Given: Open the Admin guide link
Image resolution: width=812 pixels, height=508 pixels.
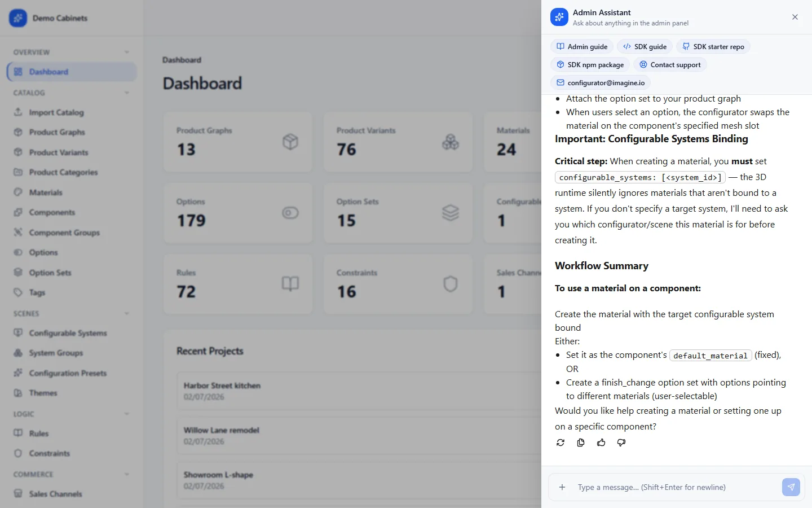Looking at the screenshot, I should (582, 47).
